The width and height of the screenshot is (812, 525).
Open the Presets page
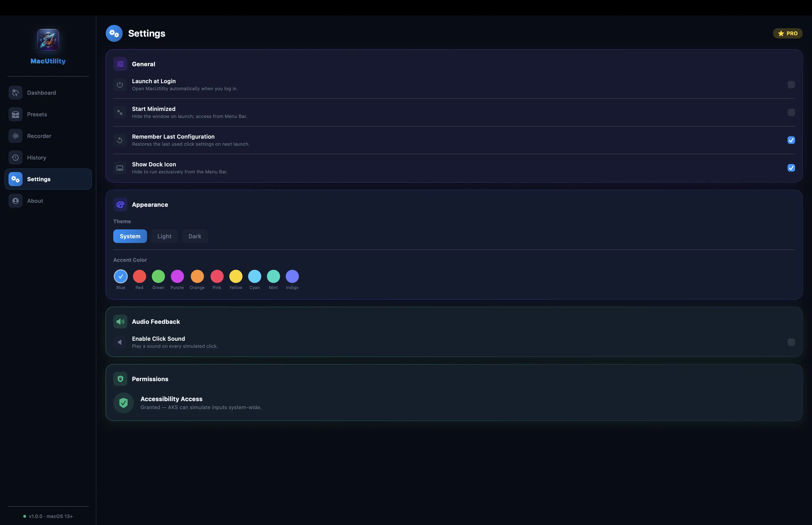[48, 114]
